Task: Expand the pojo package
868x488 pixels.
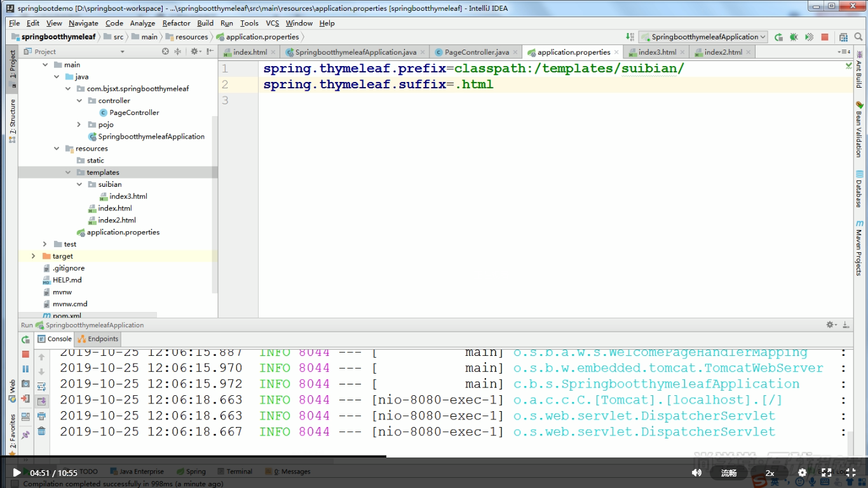Action: (x=79, y=125)
